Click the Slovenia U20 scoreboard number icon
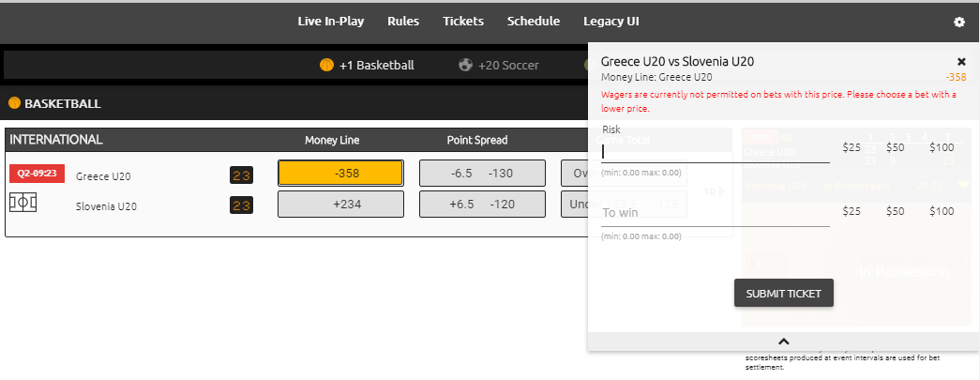 241,205
